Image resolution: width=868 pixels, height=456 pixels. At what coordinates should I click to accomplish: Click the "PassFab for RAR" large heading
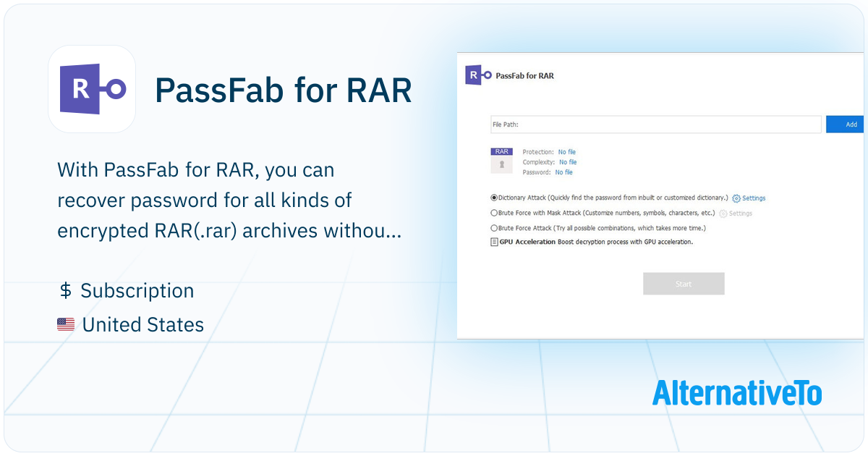pos(284,90)
